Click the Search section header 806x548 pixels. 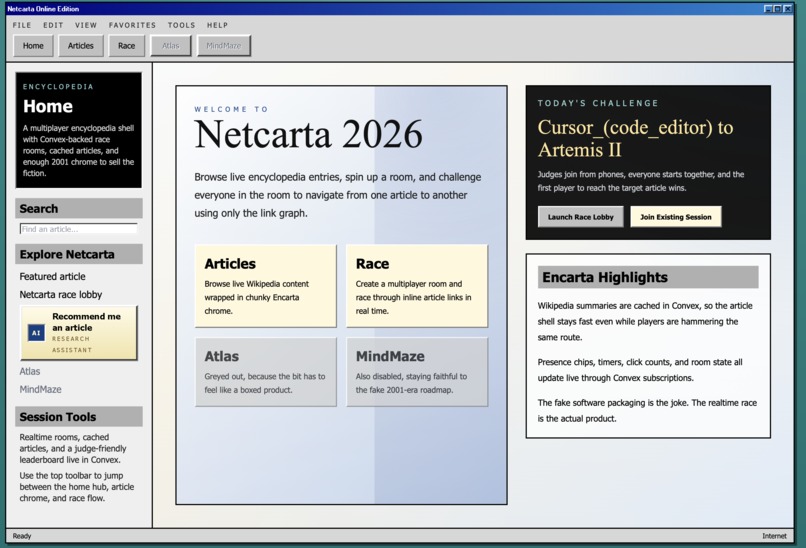coord(79,208)
